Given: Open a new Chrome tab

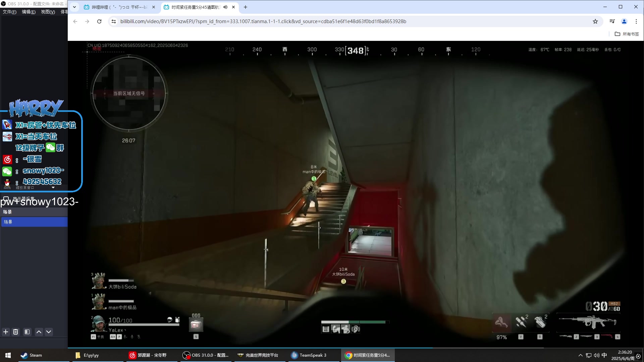Looking at the screenshot, I should pos(246,7).
